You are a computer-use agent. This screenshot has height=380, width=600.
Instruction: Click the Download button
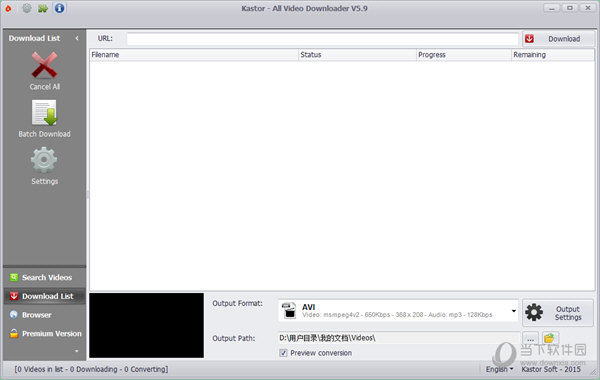[558, 39]
